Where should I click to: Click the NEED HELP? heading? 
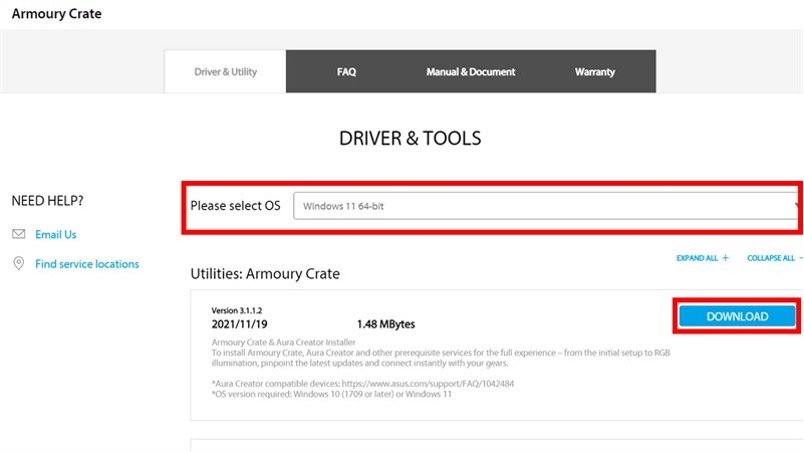coord(47,200)
